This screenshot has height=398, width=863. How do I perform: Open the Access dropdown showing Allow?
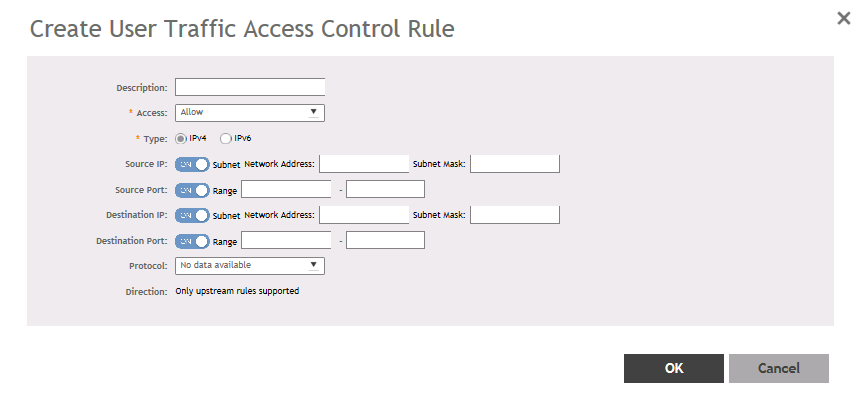250,113
